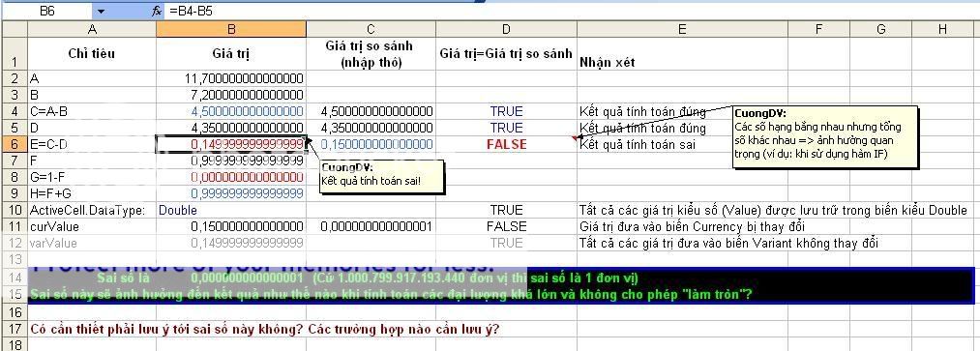Screen dimensions: 980x351
Task: Click the 'Giá trị=Giá trị so sánh' header cell
Action: coord(506,54)
